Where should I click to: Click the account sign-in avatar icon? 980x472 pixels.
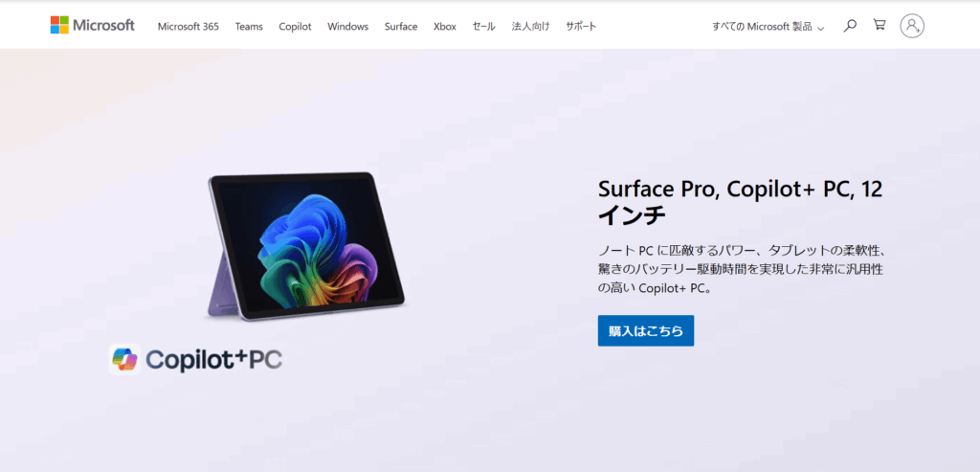coord(912,26)
